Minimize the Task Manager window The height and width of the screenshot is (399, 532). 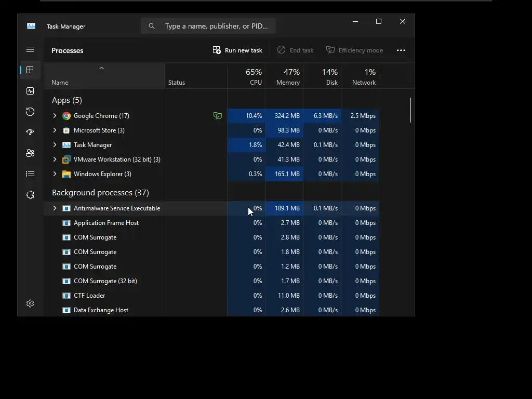point(355,21)
